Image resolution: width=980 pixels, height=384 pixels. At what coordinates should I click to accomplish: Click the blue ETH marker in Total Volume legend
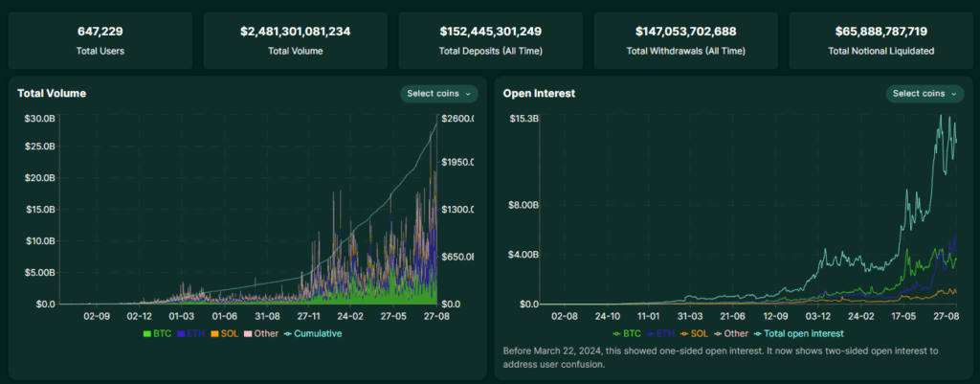182,333
